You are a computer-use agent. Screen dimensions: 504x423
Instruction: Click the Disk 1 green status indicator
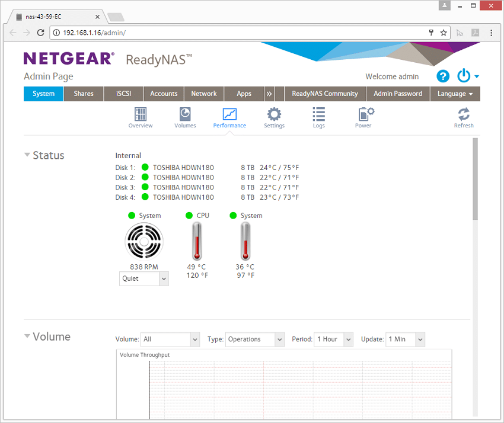tap(145, 167)
